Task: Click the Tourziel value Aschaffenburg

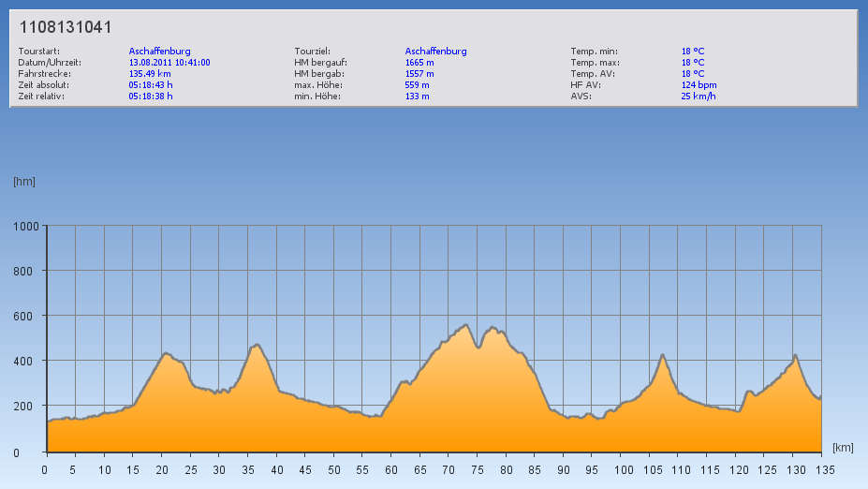Action: tap(436, 52)
